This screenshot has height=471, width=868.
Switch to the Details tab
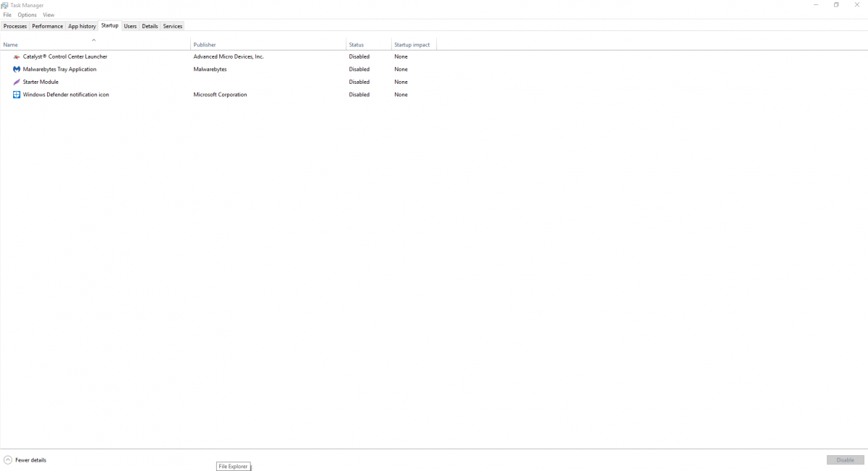click(x=150, y=26)
